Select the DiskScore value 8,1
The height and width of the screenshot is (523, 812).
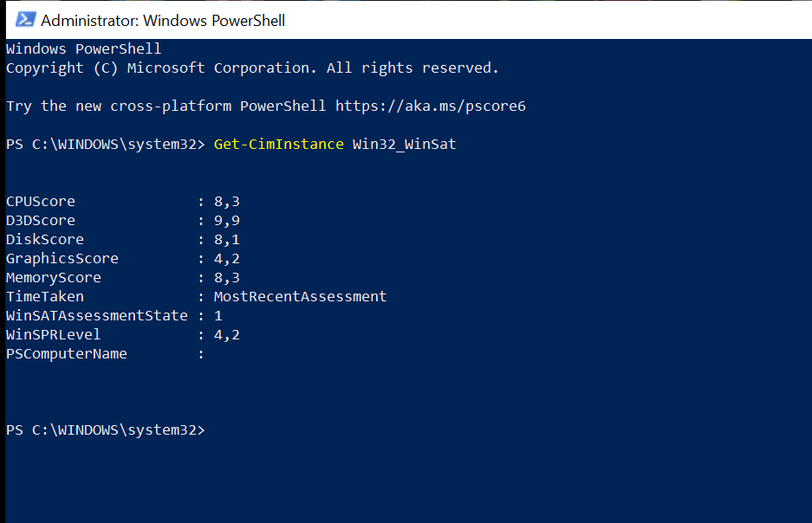pyautogui.click(x=227, y=239)
